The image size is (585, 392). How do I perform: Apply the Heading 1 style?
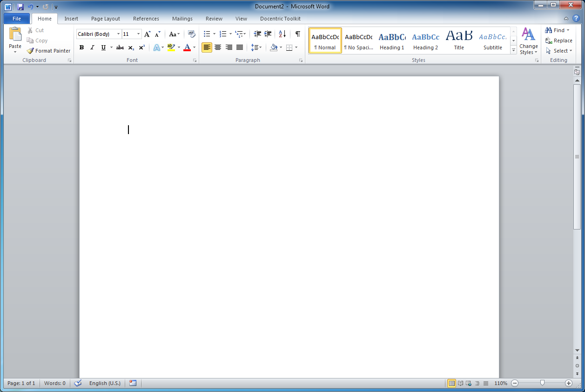pyautogui.click(x=392, y=40)
